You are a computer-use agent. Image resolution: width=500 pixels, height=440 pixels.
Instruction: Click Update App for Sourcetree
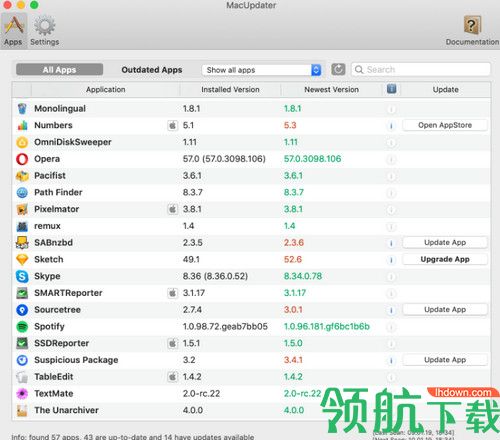point(445,310)
